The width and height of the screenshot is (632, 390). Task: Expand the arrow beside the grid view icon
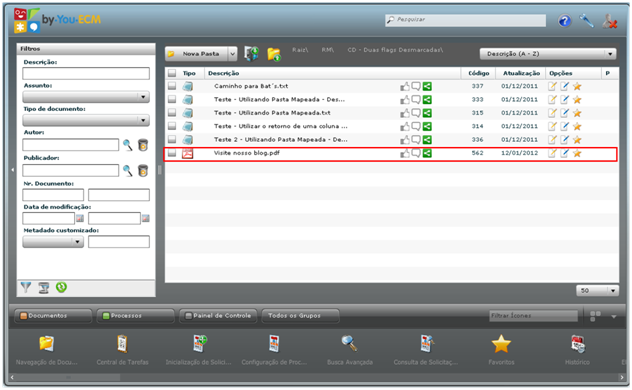pyautogui.click(x=613, y=317)
